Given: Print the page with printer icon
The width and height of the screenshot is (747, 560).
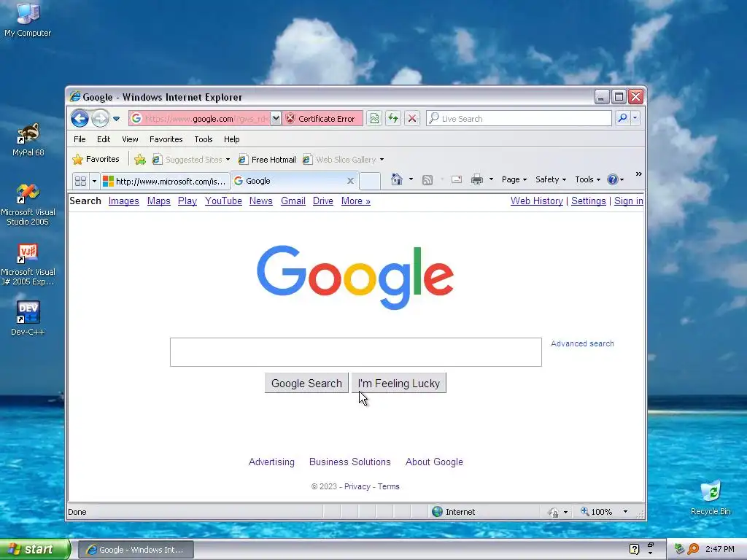Looking at the screenshot, I should coord(477,179).
